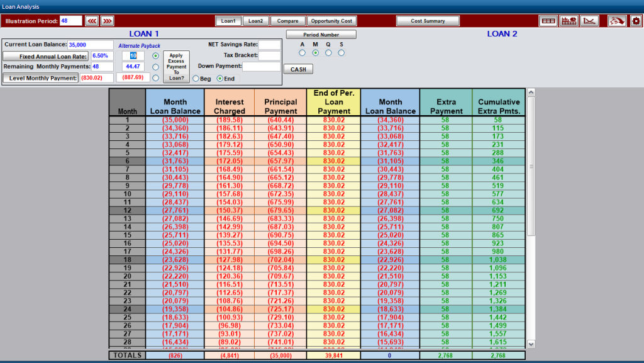
Task: Open the settings gear icon
Action: click(x=636, y=21)
